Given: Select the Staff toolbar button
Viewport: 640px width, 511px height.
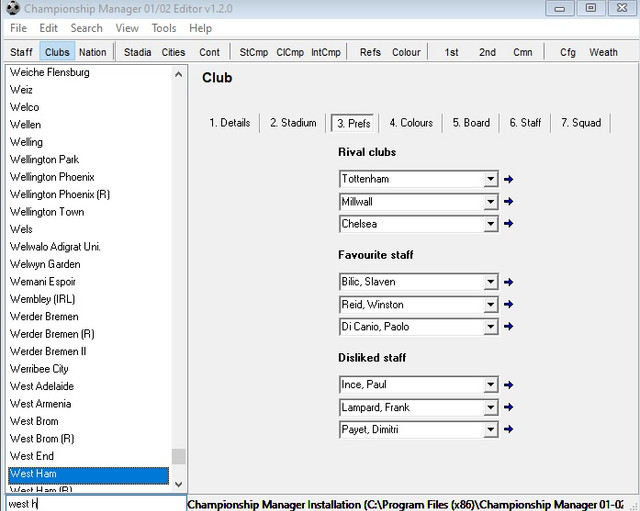Looking at the screenshot, I should click(x=21, y=52).
